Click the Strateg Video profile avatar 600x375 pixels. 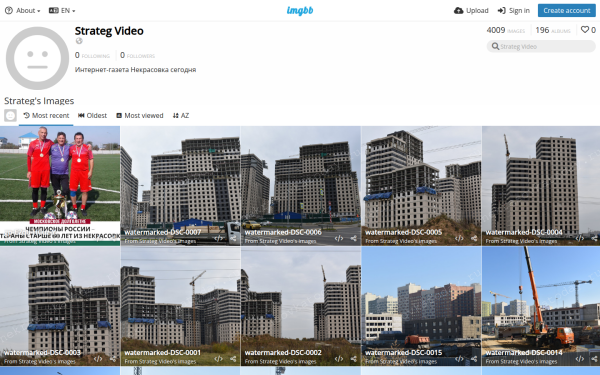[x=37, y=58]
